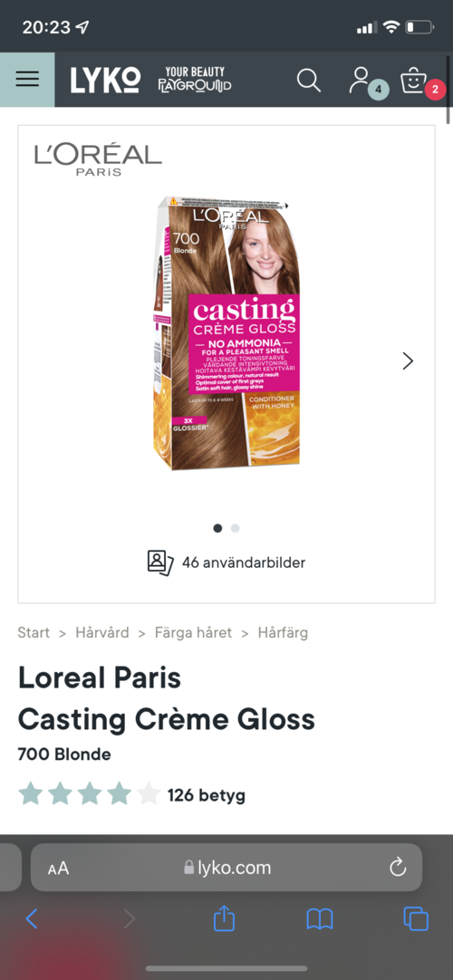Screen dimensions: 453x980
Task: Open the Hårvård breadcrumb
Action: pos(102,632)
